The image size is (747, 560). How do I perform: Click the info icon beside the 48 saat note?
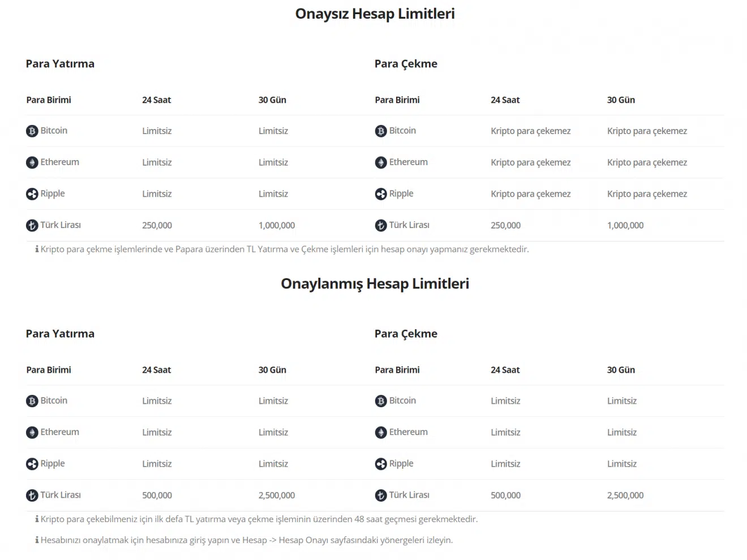[x=37, y=519]
